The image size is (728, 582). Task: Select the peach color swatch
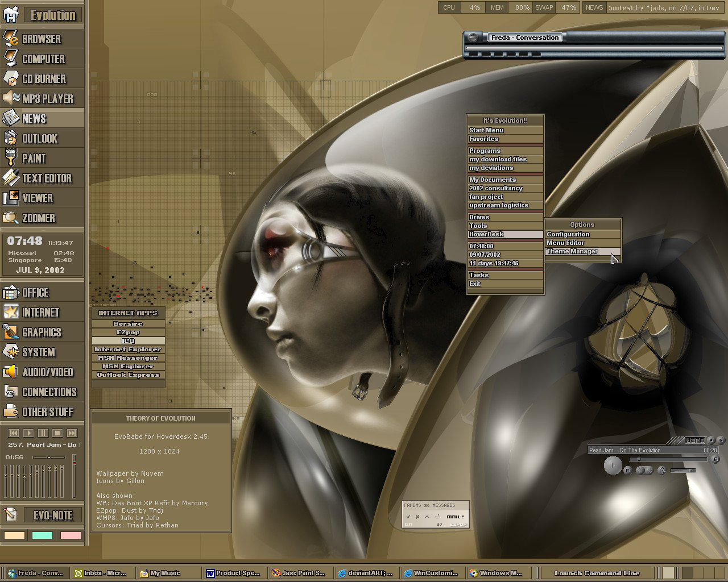14,535
